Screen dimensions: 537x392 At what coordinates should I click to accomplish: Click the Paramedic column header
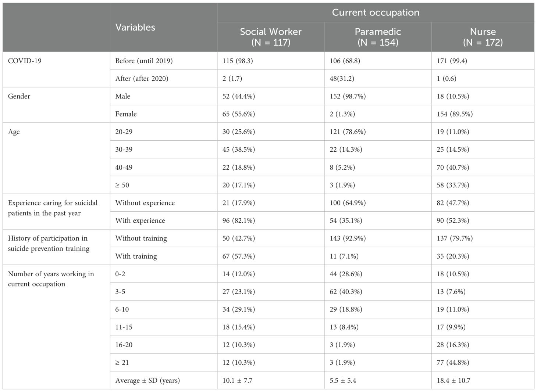378,37
